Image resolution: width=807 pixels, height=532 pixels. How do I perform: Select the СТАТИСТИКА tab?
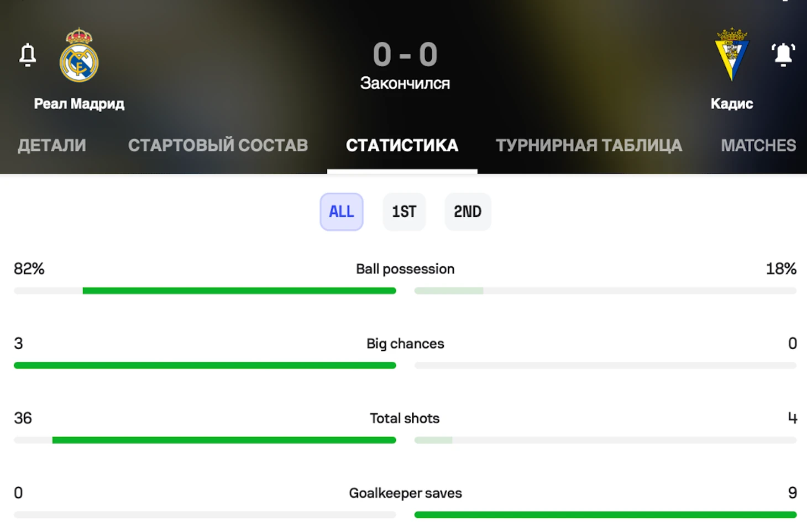[402, 145]
